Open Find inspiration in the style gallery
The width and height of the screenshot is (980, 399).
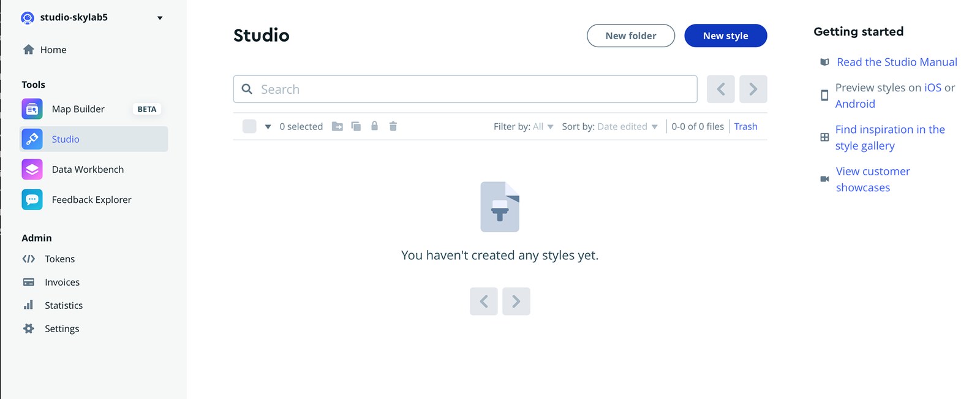pos(890,137)
